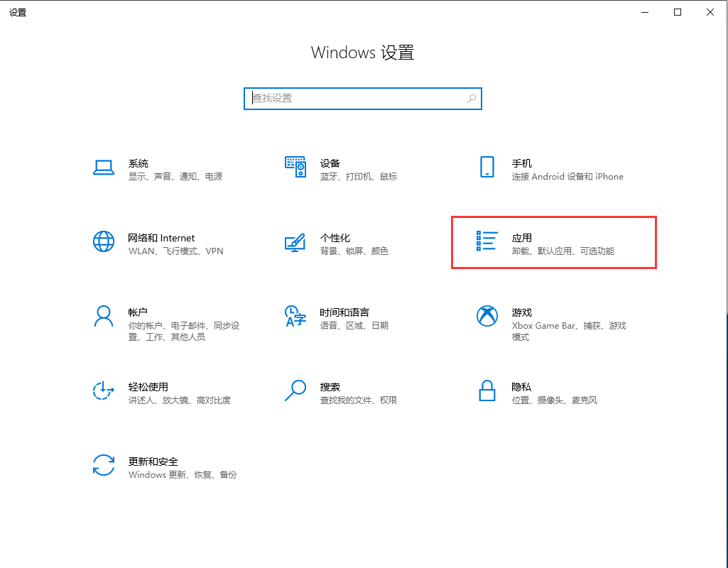Open the Personalization paintbrush icon

coord(295,242)
